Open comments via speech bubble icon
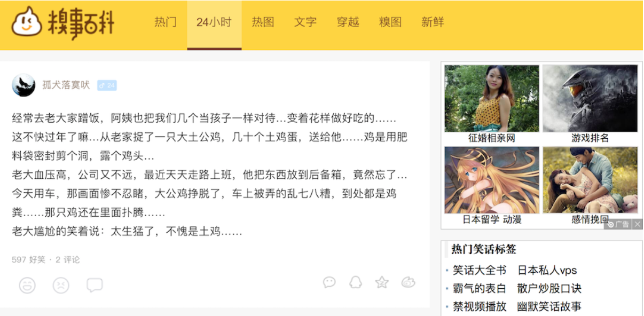 (95, 286)
